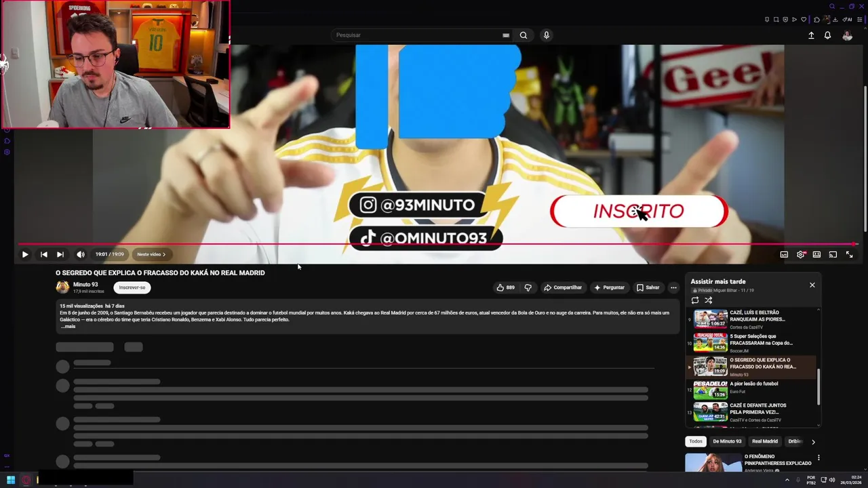
Task: Click the playlist panel scrollbar
Action: coord(818,387)
